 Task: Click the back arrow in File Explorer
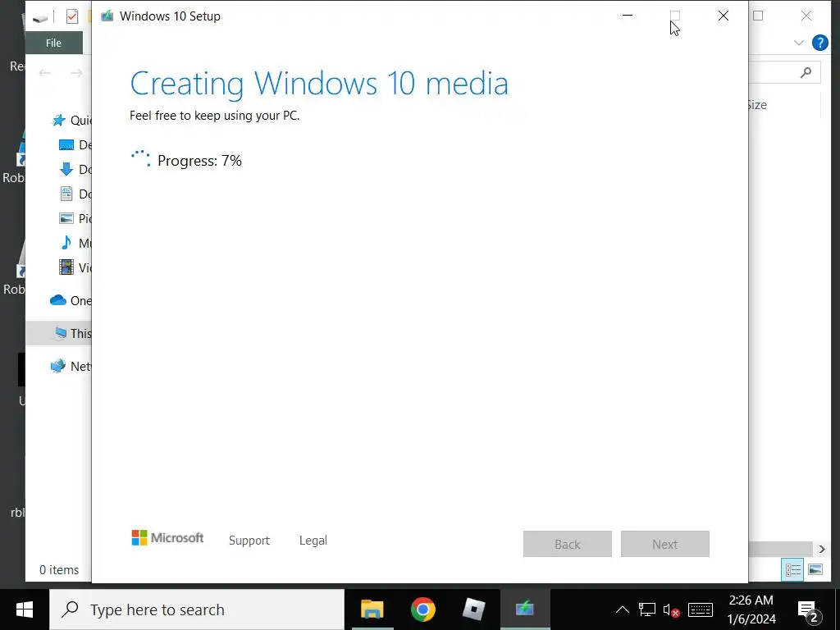click(x=45, y=72)
